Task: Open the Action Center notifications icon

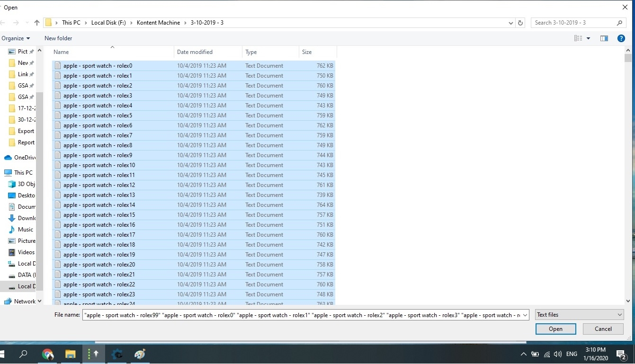Action: pyautogui.click(x=621, y=354)
